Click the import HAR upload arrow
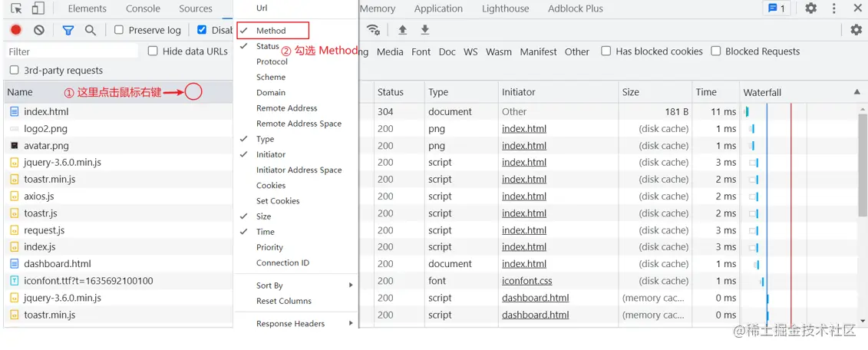This screenshot has width=868, height=350. 402,30
